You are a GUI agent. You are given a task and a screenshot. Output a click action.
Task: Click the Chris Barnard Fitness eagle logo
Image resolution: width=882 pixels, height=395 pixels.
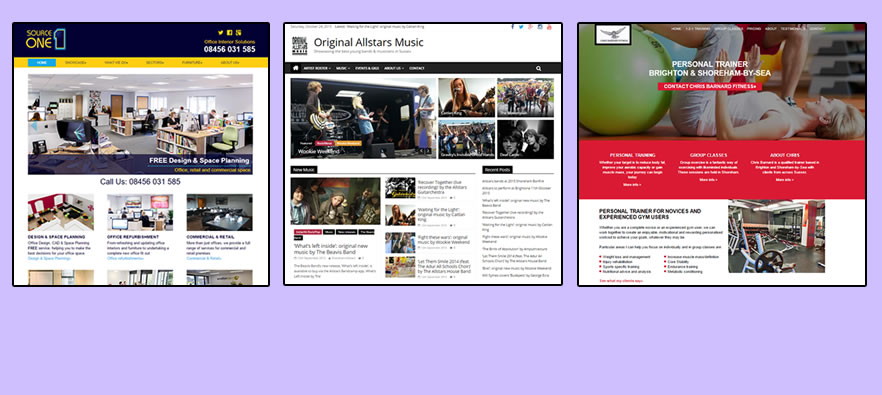click(613, 34)
